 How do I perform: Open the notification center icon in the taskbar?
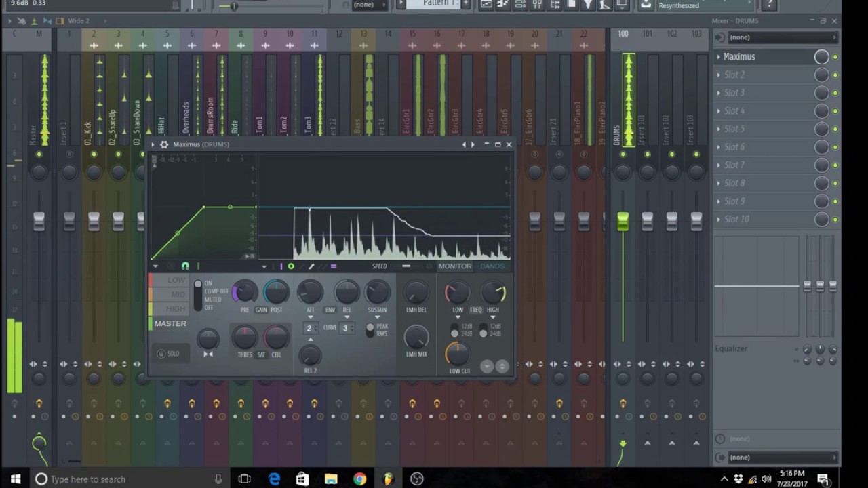click(823, 479)
